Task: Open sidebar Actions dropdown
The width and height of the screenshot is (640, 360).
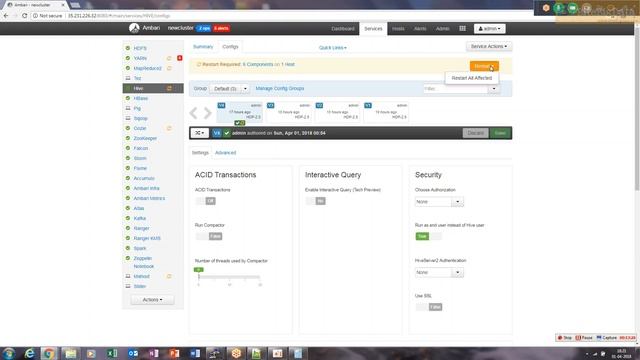Action: click(152, 300)
